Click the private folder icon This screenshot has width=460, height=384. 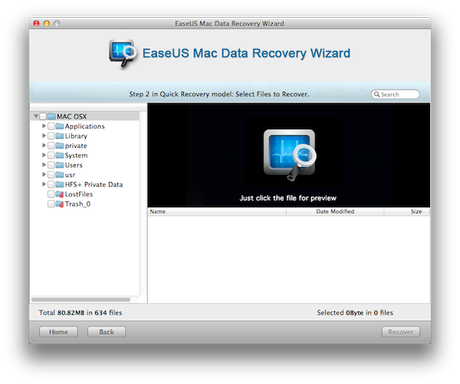60,145
